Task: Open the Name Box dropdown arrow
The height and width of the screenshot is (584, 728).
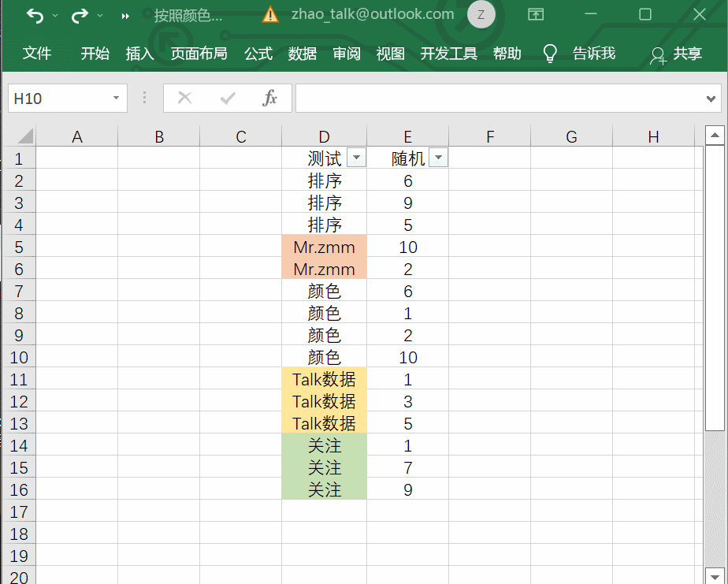Action: (x=116, y=98)
